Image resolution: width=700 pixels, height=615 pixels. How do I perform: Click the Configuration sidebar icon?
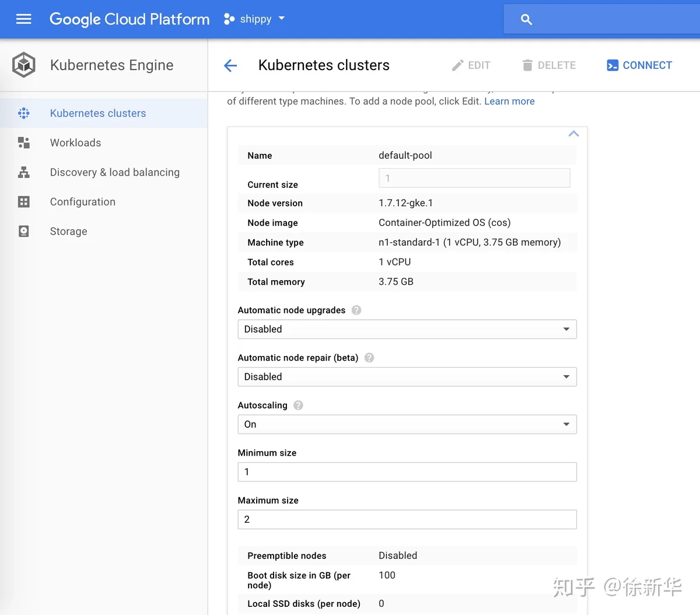click(24, 202)
